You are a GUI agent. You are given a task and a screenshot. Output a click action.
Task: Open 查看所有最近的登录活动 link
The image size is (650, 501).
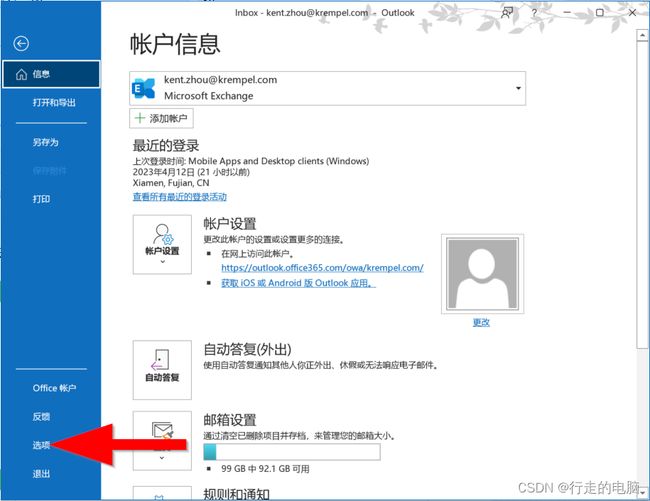(x=179, y=197)
